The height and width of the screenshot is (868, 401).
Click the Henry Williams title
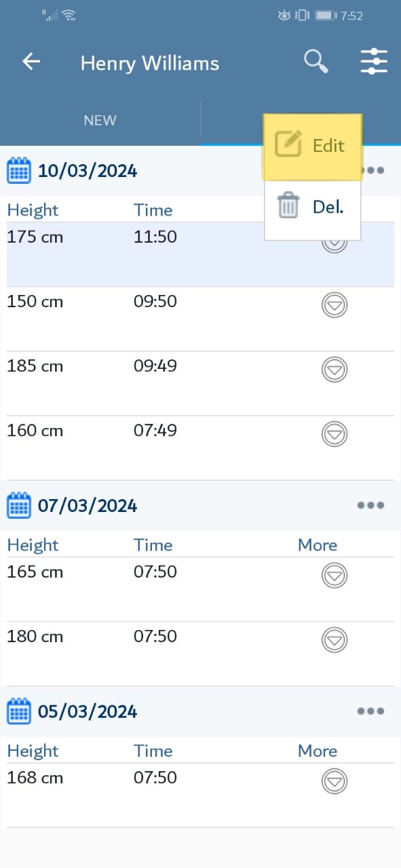pos(150,63)
